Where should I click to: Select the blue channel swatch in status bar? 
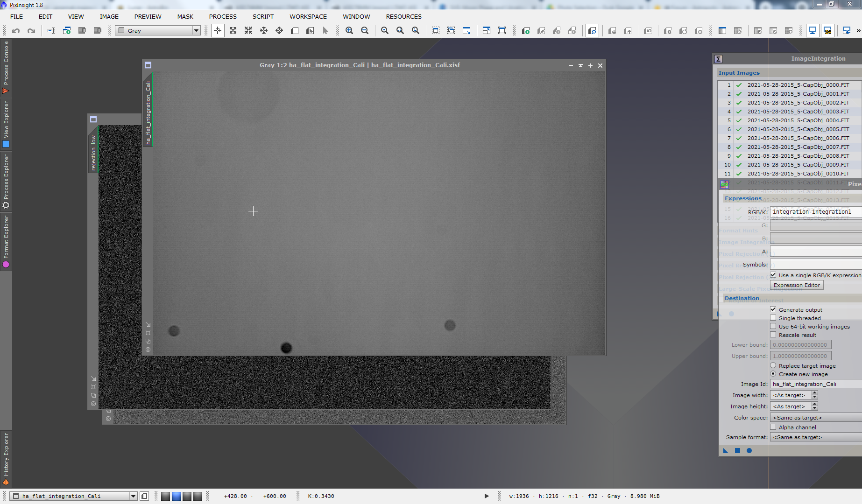pos(176,496)
